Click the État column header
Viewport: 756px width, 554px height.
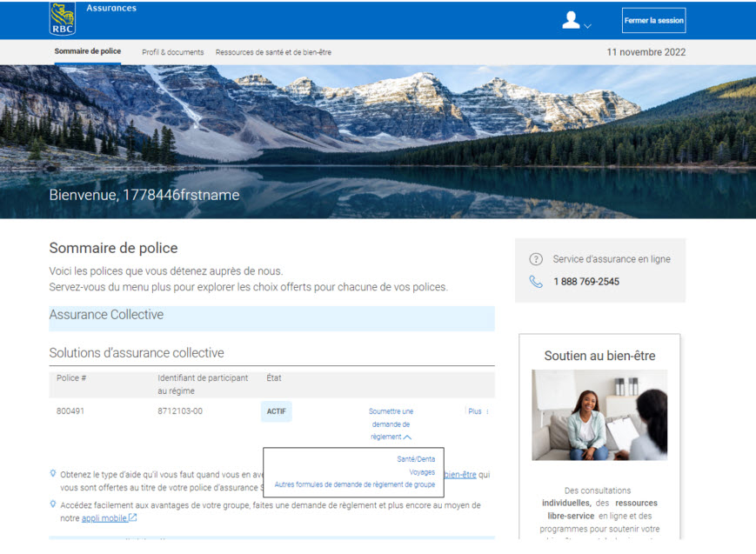click(274, 378)
